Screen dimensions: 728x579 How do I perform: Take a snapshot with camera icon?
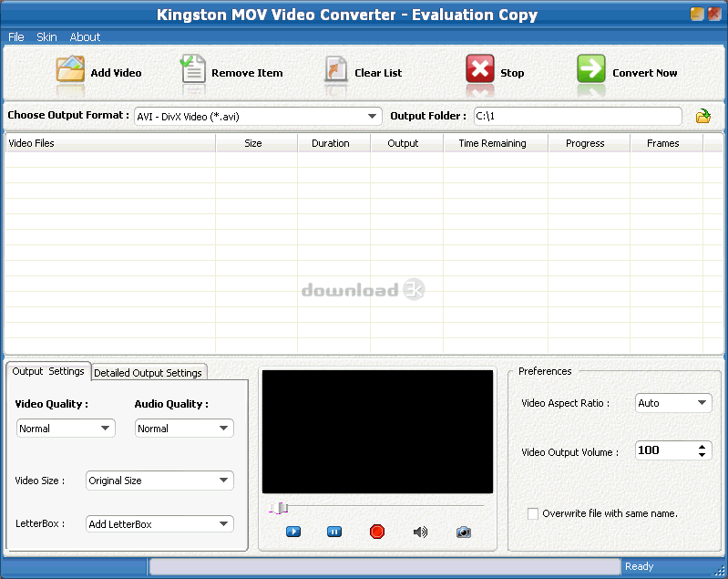[464, 532]
